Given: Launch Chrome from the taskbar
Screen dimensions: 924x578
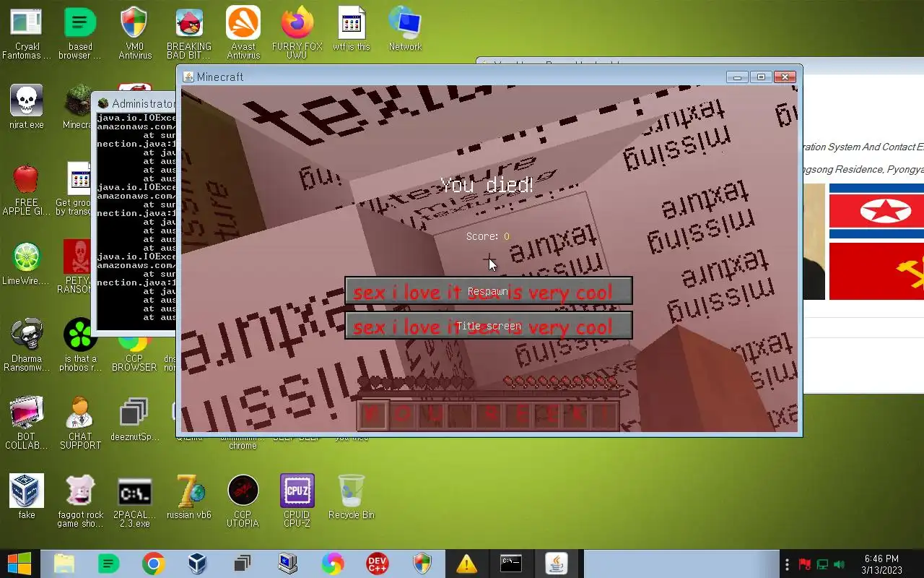Looking at the screenshot, I should 153,564.
